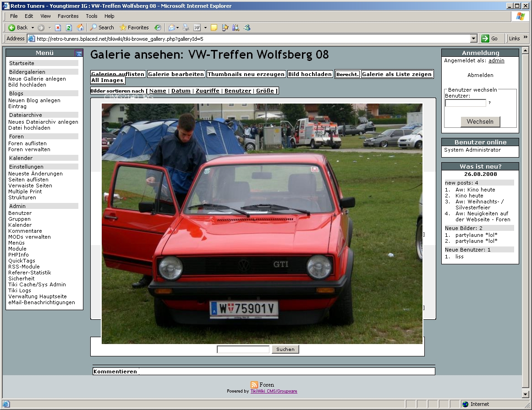Click the Suchen button
The width and height of the screenshot is (532, 410).
tap(285, 349)
